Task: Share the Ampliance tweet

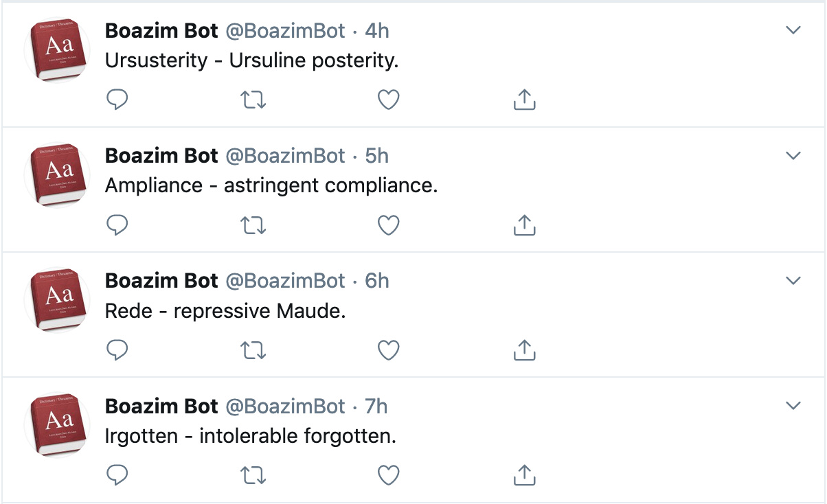Action: (x=524, y=225)
